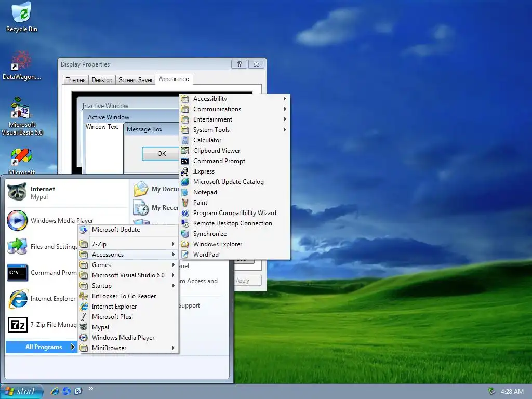The height and width of the screenshot is (399, 532).
Task: Click Synchronize in Accessories menu
Action: click(235, 234)
